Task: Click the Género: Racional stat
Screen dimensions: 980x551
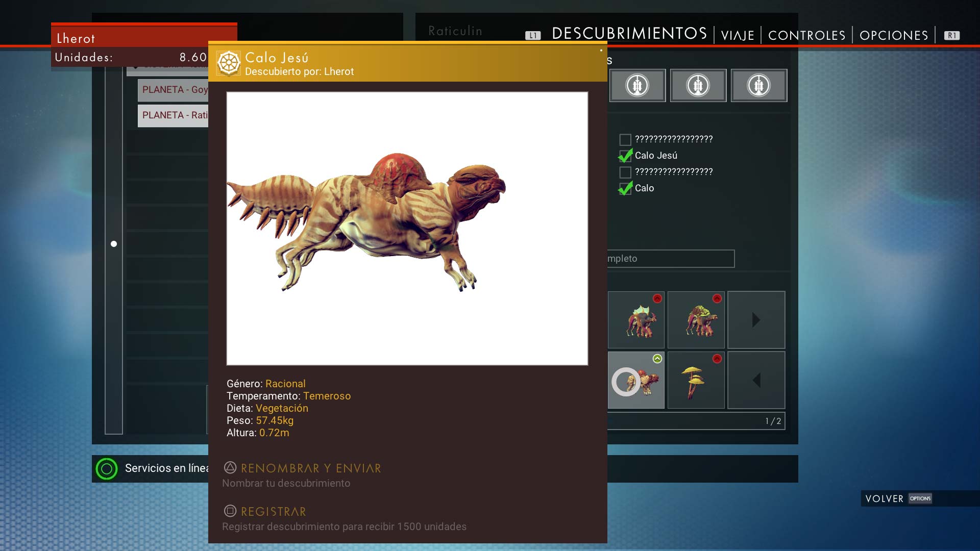Action: pyautogui.click(x=266, y=384)
